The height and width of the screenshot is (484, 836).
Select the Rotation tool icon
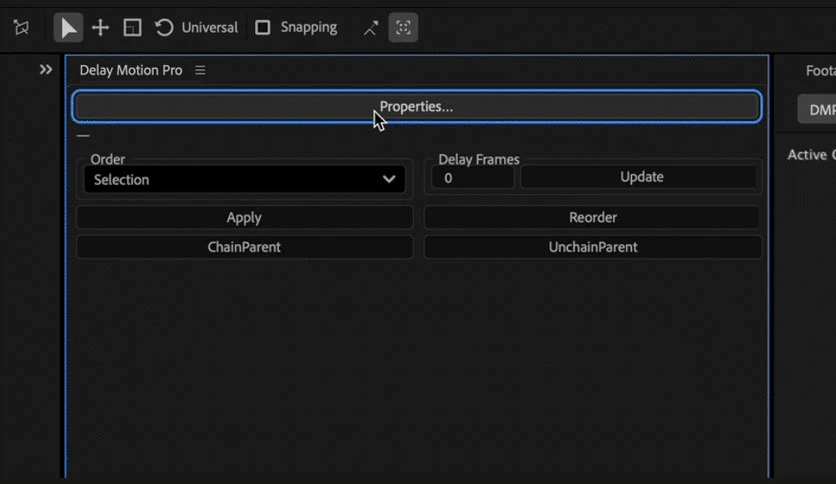(164, 28)
